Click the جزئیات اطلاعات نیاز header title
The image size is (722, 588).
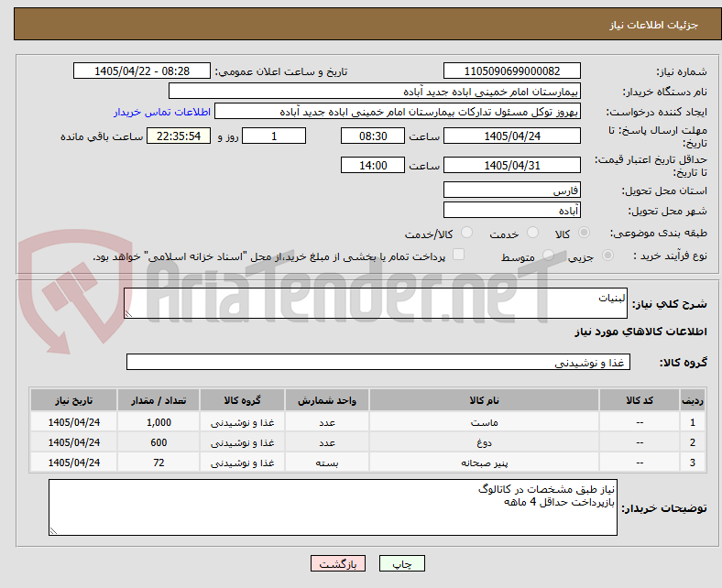pos(654,25)
